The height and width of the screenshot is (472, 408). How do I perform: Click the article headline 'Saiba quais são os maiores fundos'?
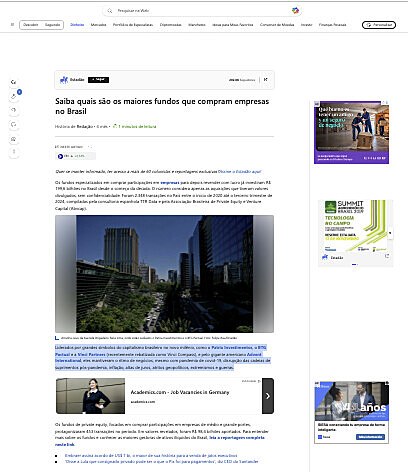click(x=162, y=106)
